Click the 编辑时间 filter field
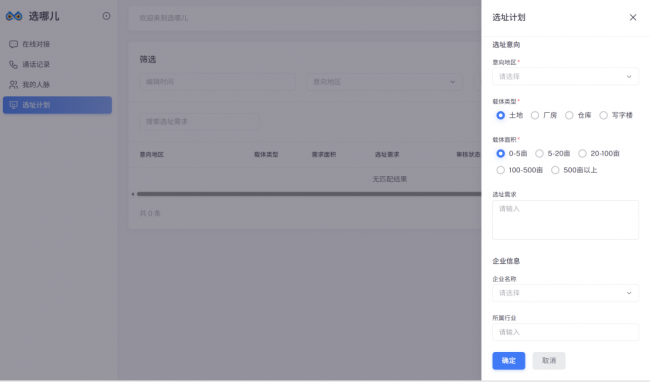The image size is (650, 382). [218, 82]
